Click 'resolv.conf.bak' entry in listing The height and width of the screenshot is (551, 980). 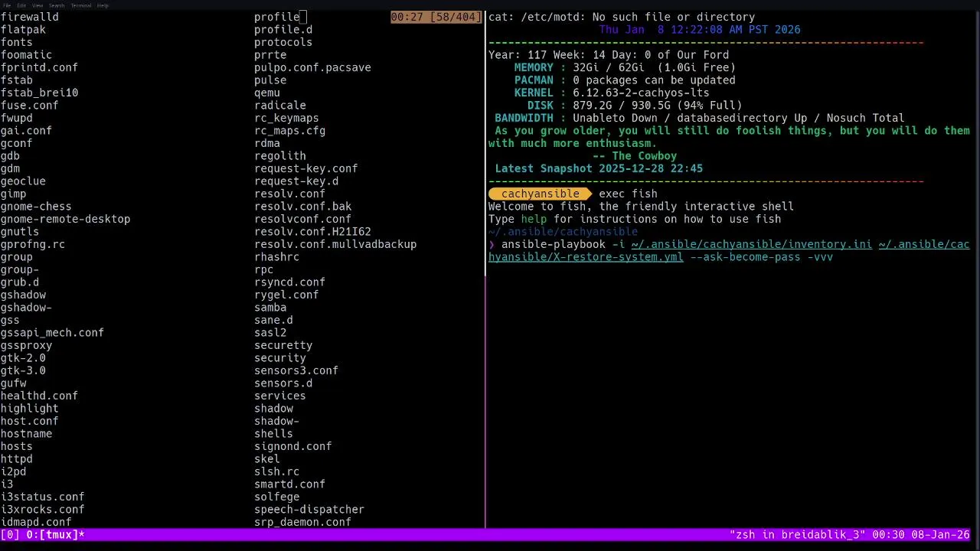(303, 207)
